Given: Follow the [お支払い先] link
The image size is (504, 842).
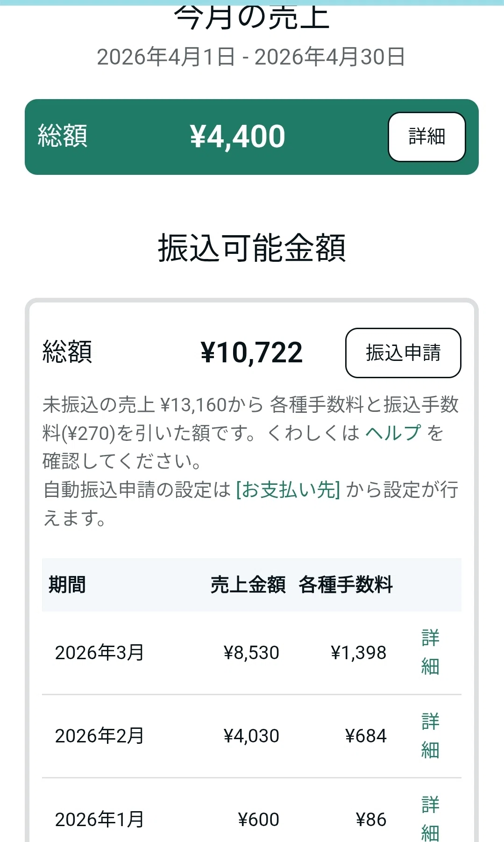Looking at the screenshot, I should (288, 490).
